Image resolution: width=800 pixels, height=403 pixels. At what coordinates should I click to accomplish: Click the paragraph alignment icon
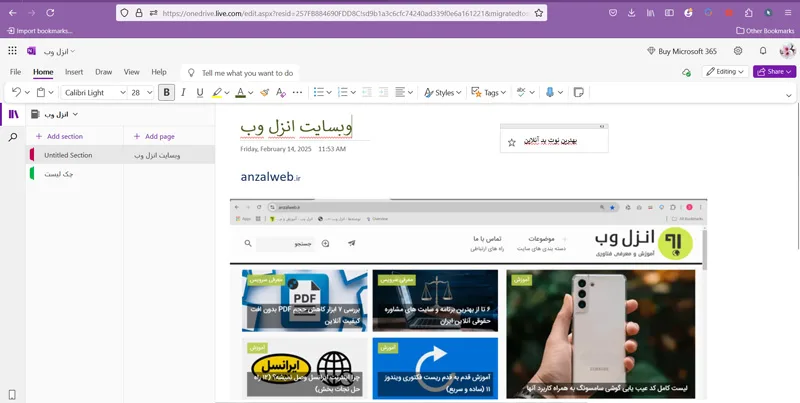(401, 92)
